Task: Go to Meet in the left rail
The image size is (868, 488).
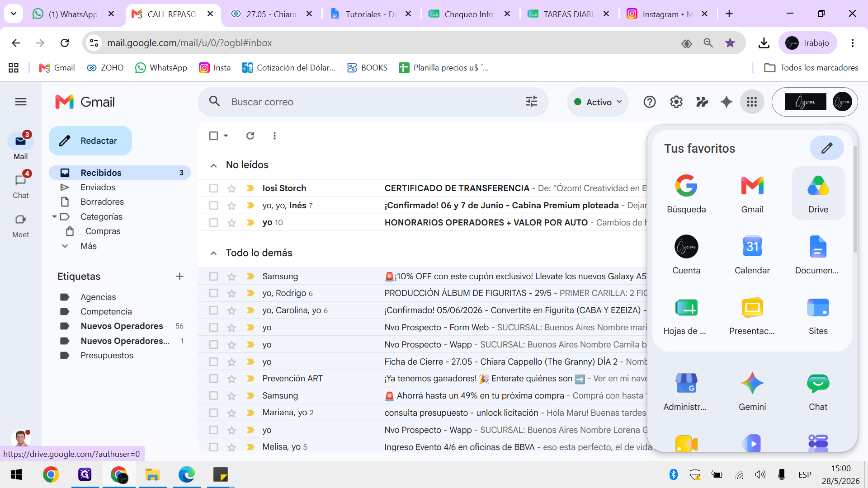Action: pyautogui.click(x=20, y=225)
